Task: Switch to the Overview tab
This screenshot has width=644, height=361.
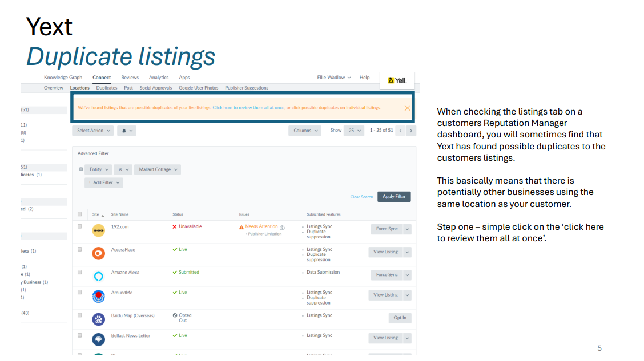Action: click(54, 88)
